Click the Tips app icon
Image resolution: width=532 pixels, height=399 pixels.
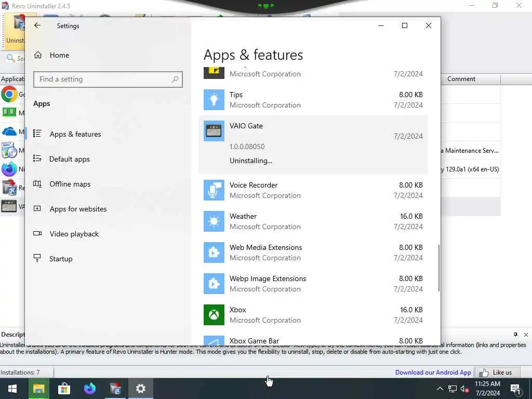tap(214, 100)
